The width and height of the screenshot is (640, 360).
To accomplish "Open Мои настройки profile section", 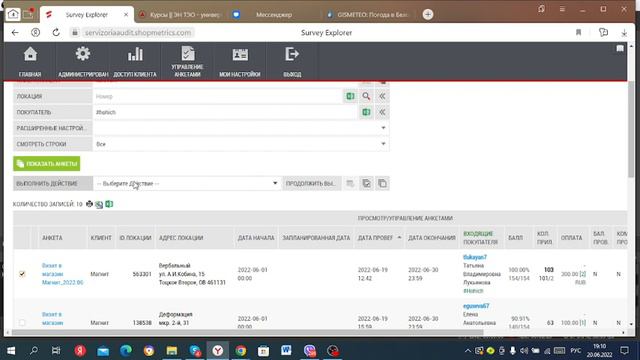I will pyautogui.click(x=240, y=61).
